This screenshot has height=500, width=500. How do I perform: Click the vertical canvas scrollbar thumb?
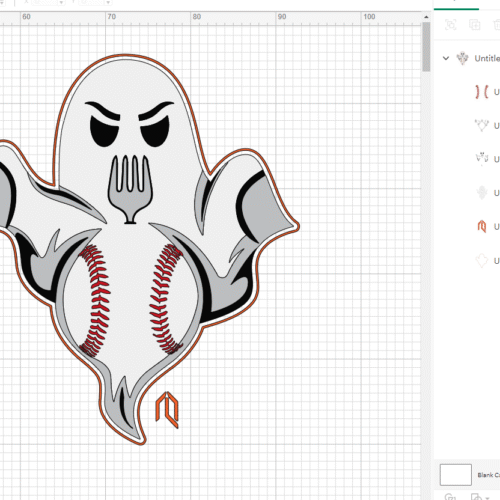point(426,47)
